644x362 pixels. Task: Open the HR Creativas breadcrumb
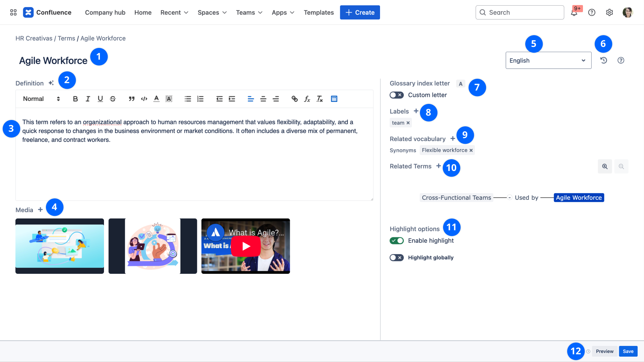click(34, 38)
